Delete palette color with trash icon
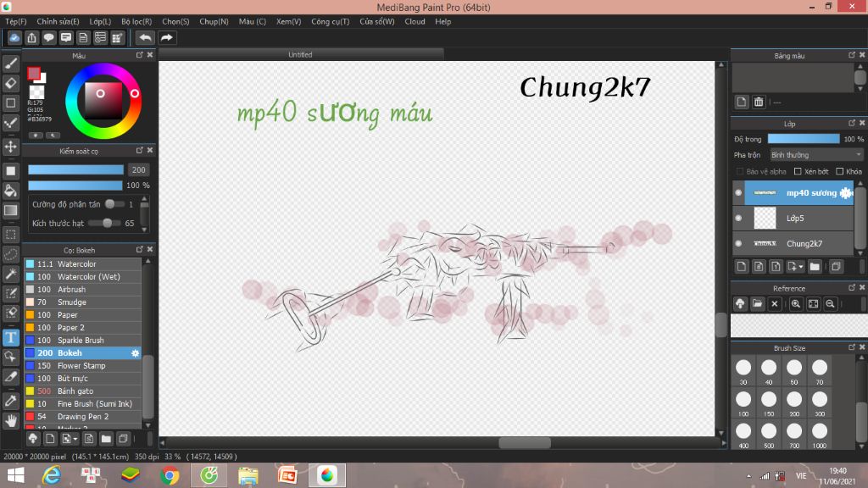 (759, 102)
